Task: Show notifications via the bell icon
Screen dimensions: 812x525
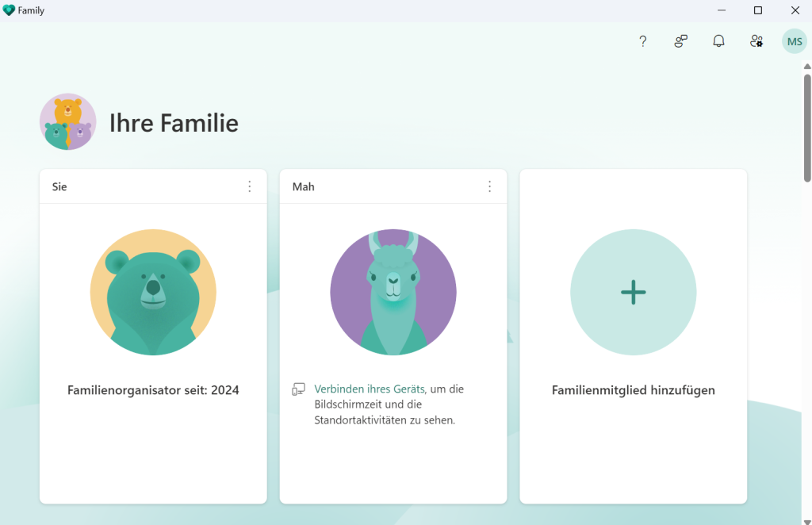Action: point(718,41)
